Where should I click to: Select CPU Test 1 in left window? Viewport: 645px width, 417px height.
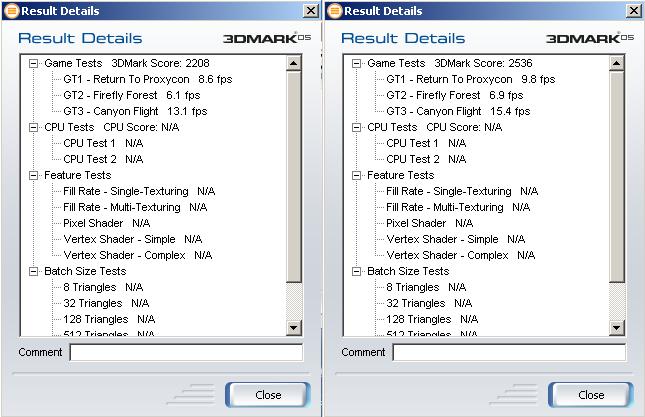[x=103, y=144]
